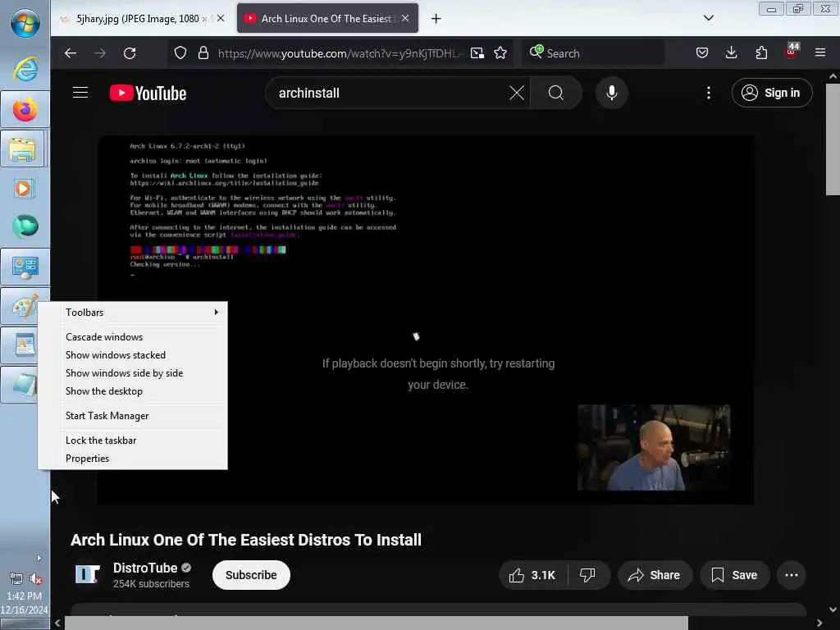Image resolution: width=840 pixels, height=630 pixels.
Task: Toggle Lock the taskbar
Action: [133, 441]
